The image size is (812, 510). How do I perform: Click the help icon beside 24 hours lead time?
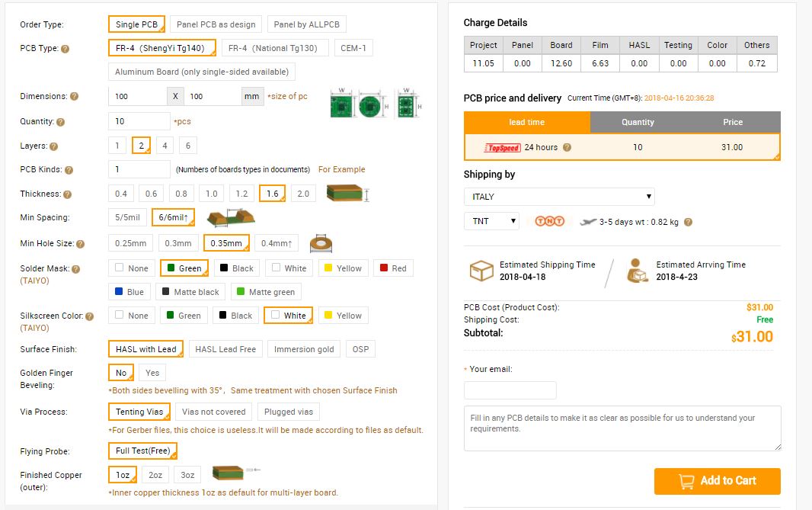(x=567, y=147)
